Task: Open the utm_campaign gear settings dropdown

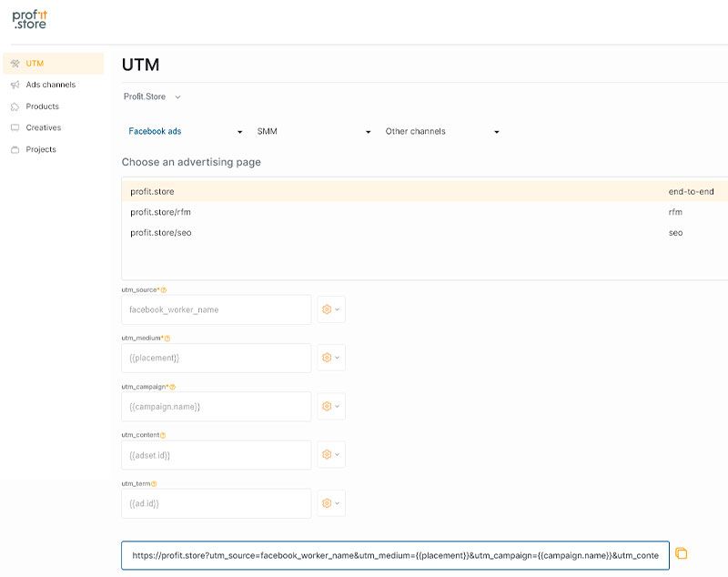Action: pos(331,407)
